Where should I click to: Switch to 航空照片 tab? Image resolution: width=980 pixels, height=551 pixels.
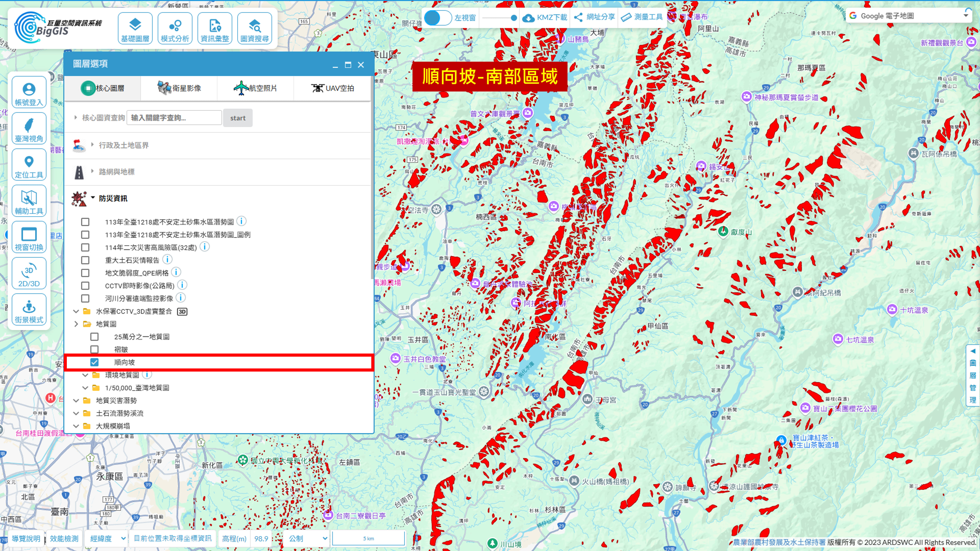point(256,88)
